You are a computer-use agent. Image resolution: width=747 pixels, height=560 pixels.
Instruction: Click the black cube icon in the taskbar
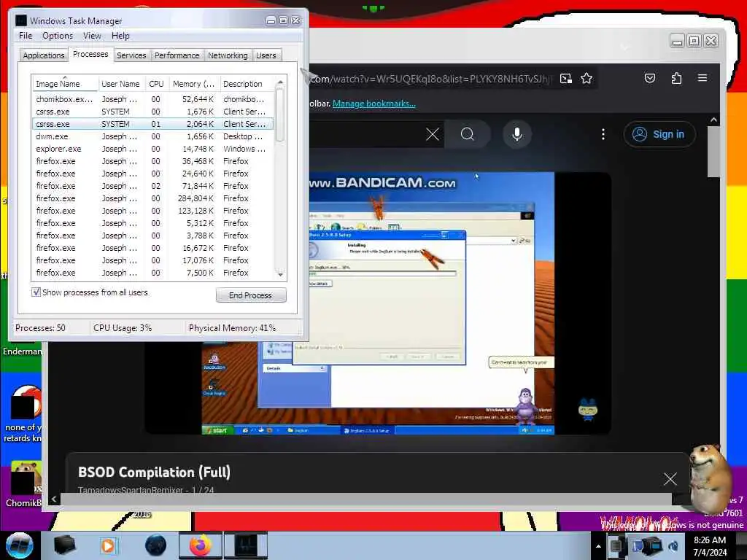65,545
